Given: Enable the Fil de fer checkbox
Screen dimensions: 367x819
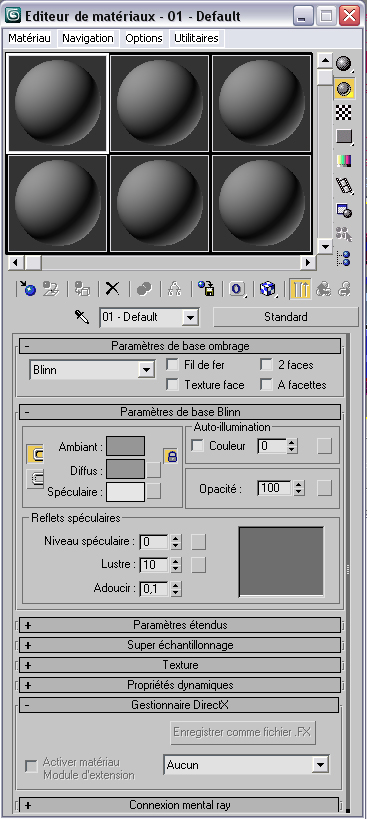Looking at the screenshot, I should [172, 365].
